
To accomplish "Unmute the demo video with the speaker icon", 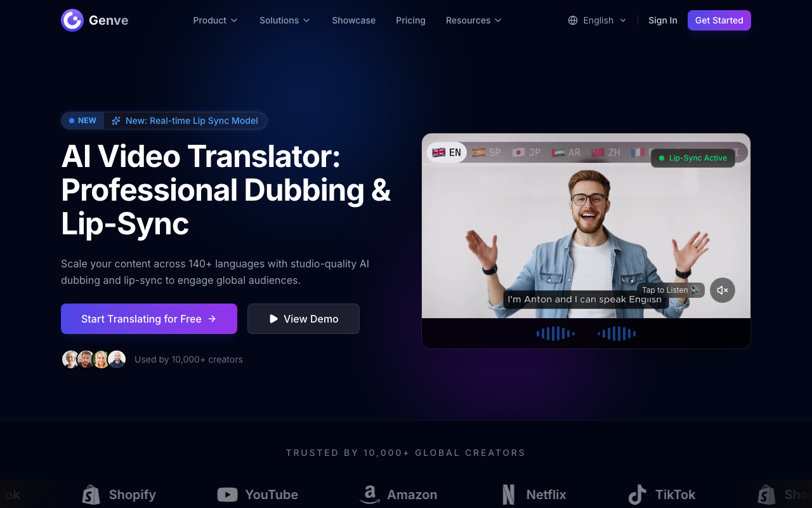I will tap(722, 290).
